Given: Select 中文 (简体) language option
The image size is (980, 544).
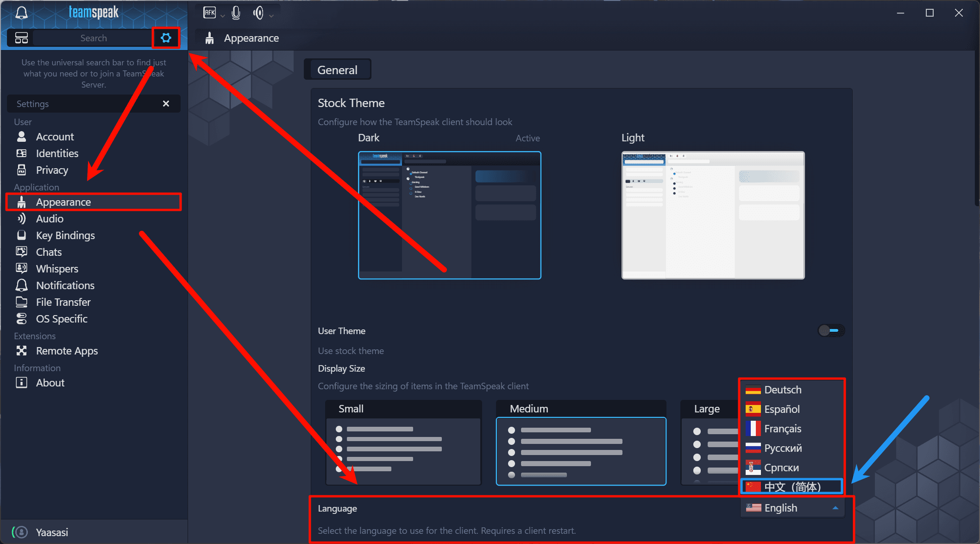Looking at the screenshot, I should (x=792, y=487).
